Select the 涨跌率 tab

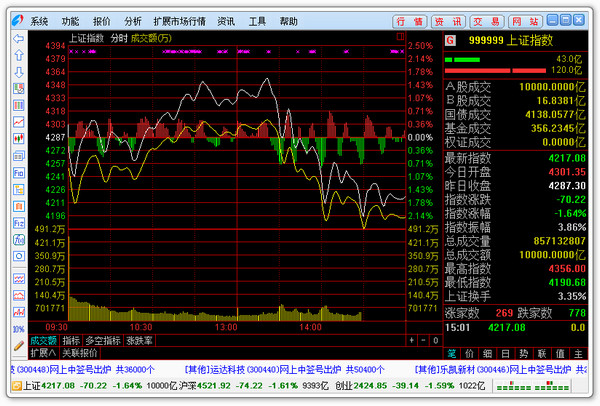coord(140,341)
